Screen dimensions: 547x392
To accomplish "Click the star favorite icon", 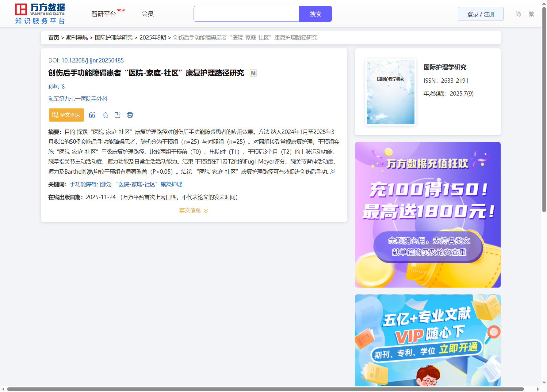I will coord(105,115).
